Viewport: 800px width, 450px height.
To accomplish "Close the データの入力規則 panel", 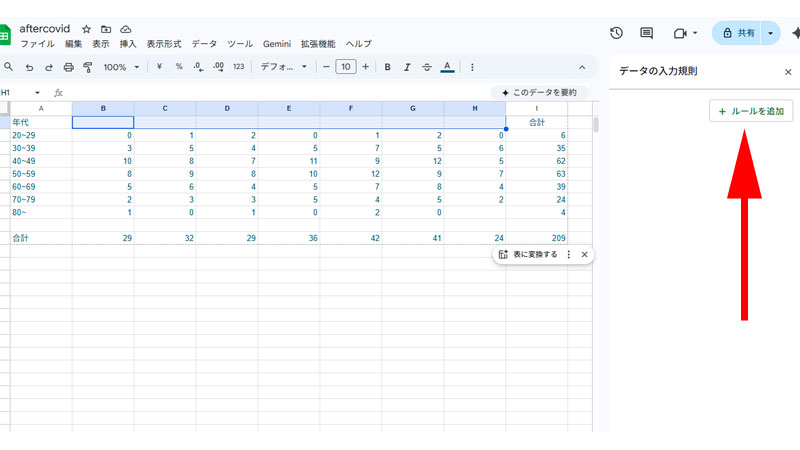I will (x=788, y=72).
